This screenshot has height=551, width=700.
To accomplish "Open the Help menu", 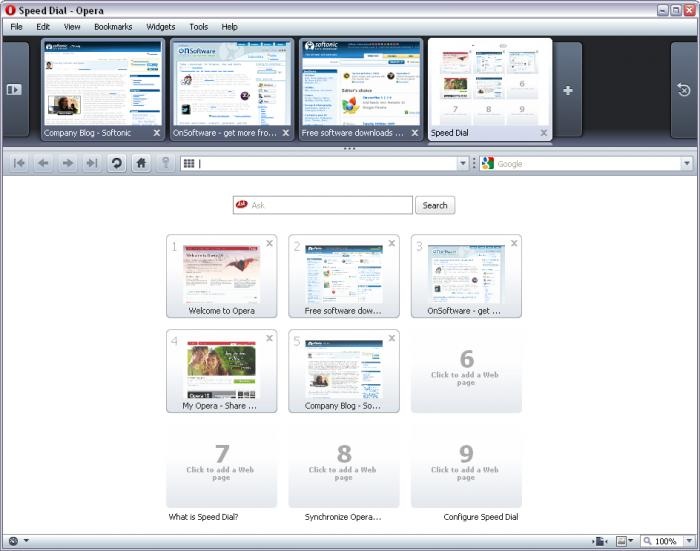I will [x=229, y=27].
